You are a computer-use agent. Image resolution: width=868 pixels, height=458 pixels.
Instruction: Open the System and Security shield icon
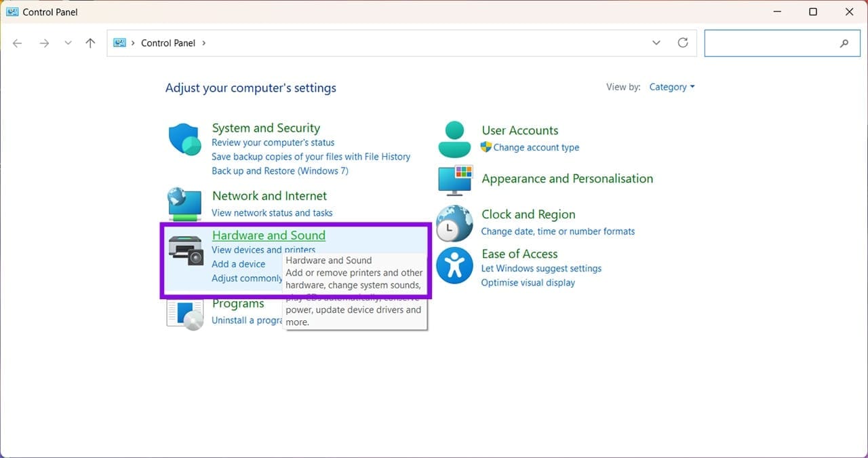tap(184, 140)
